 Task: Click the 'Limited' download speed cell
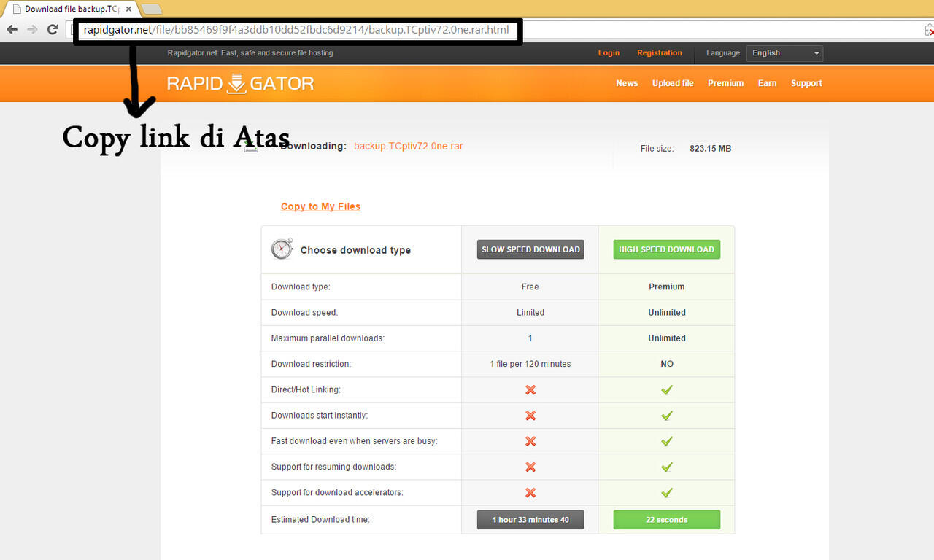click(x=530, y=312)
